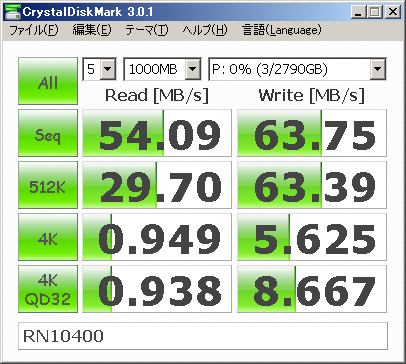Expand the 1000MB test size dropdown
Image resolution: width=406 pixels, height=364 pixels.
pyautogui.click(x=192, y=69)
